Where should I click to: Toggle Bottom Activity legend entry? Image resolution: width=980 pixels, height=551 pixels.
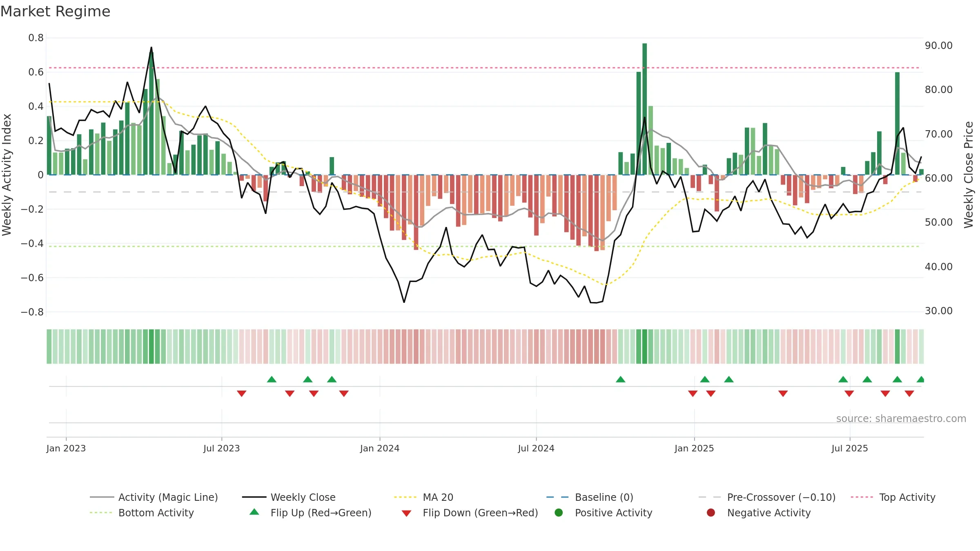click(x=142, y=513)
